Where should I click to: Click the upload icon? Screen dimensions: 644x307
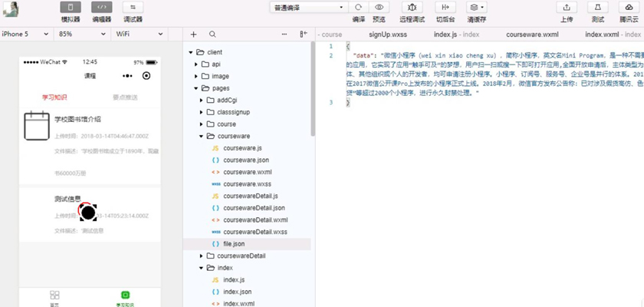567,8
